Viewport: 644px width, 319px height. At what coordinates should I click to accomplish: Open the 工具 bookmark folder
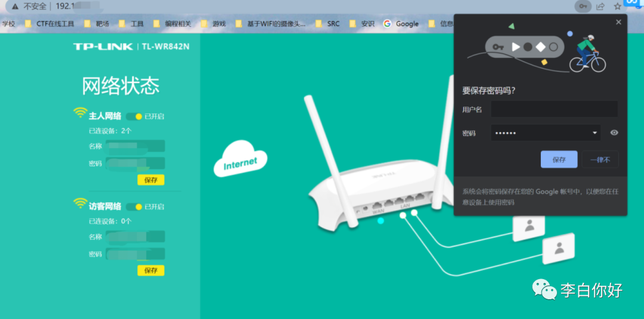[131, 24]
